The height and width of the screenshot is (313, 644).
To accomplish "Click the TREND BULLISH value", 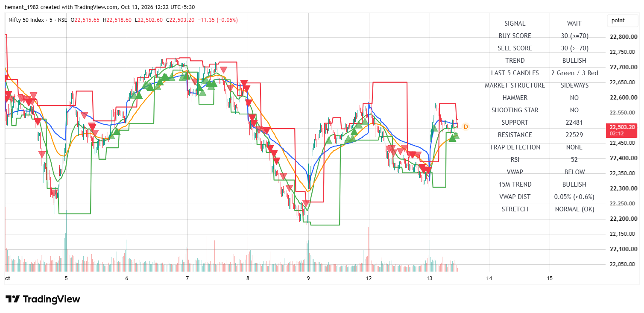I will coord(574,61).
